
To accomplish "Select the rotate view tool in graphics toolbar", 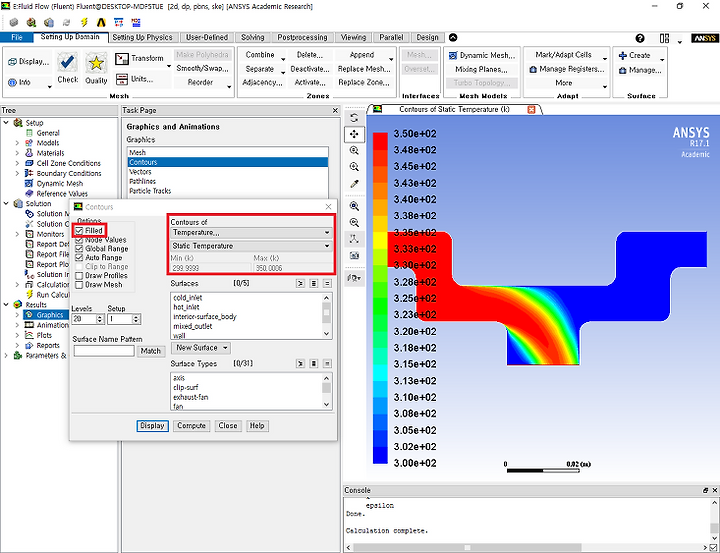I will (354, 118).
